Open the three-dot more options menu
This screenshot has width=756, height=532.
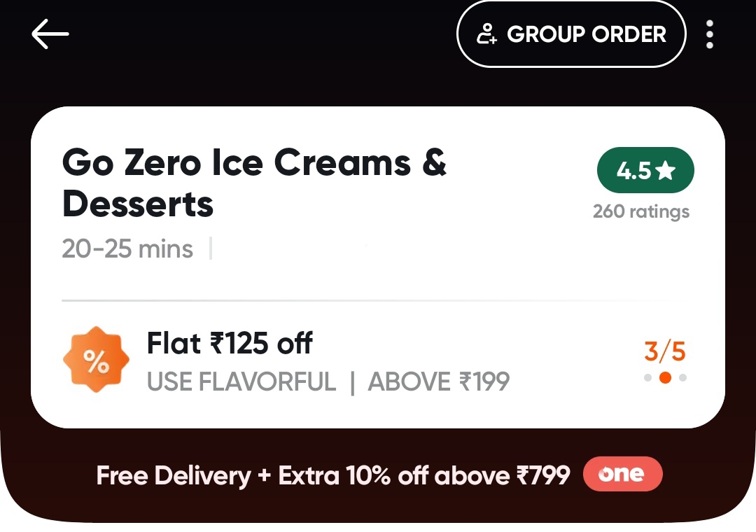coord(710,34)
